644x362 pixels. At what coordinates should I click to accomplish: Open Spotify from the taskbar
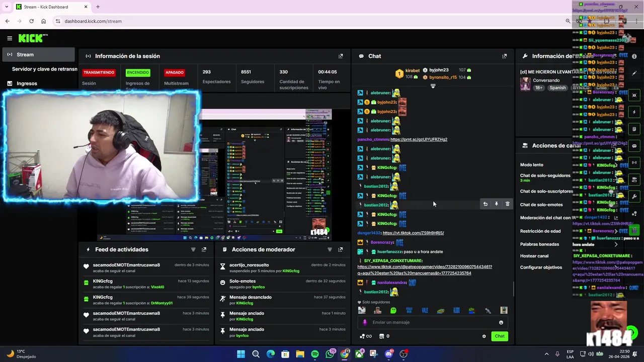tap(315, 354)
